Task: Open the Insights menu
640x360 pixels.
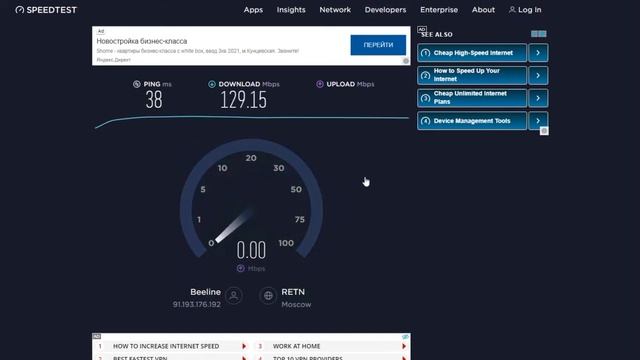Action: click(x=291, y=10)
